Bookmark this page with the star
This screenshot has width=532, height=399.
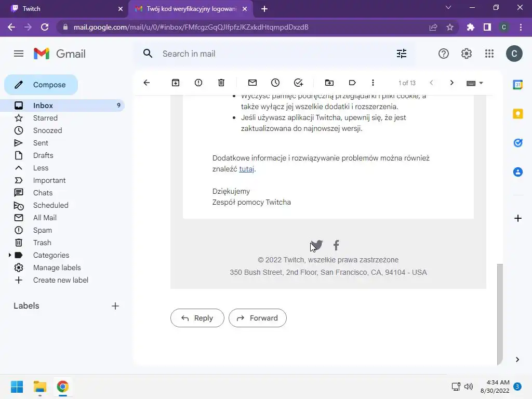coord(450,27)
